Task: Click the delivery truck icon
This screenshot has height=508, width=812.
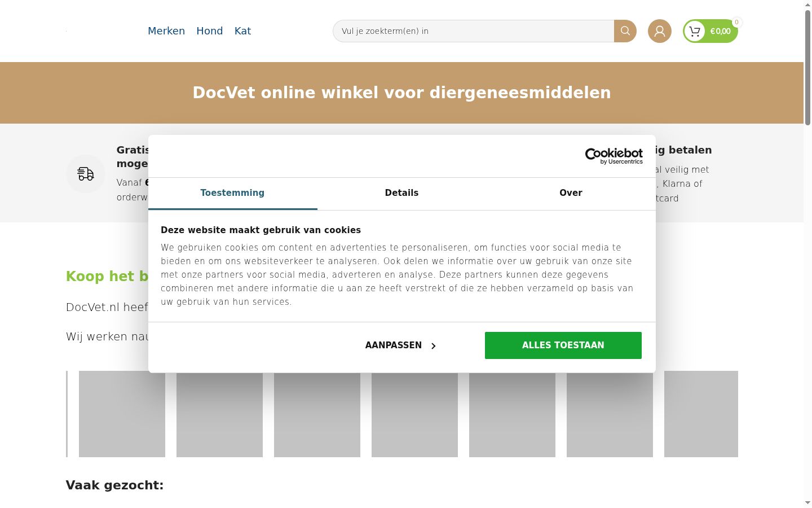Action: [86, 174]
